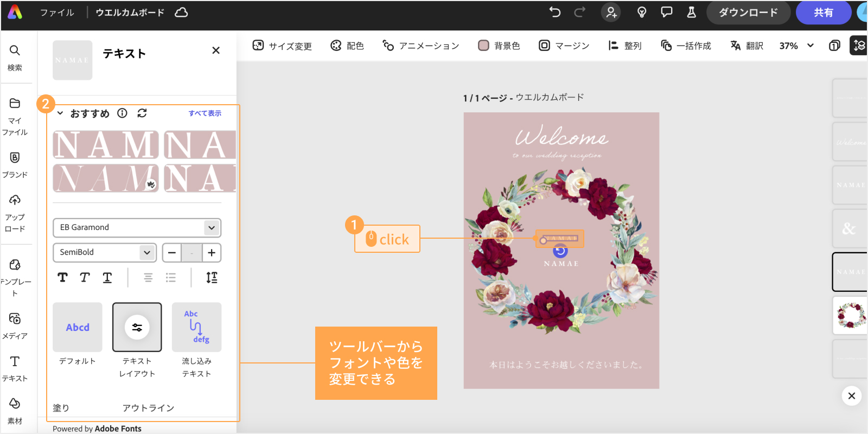Open マイファイル in the sidebar
868x434 pixels.
(x=15, y=117)
